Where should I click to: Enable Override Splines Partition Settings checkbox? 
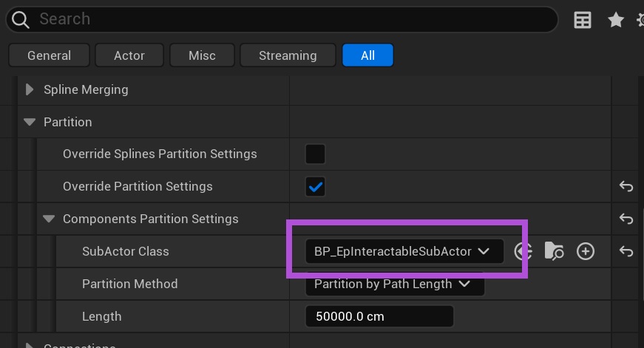tap(316, 154)
